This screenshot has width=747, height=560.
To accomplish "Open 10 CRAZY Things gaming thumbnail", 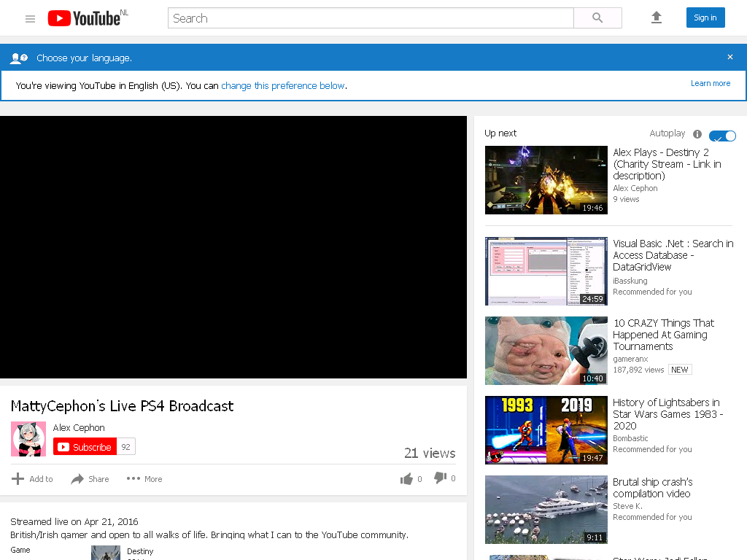I will pyautogui.click(x=546, y=351).
